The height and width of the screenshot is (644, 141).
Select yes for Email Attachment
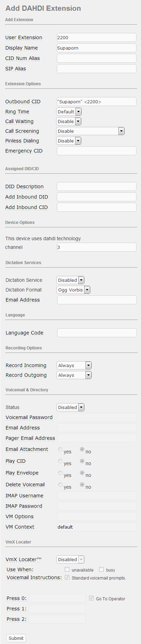tap(60, 449)
